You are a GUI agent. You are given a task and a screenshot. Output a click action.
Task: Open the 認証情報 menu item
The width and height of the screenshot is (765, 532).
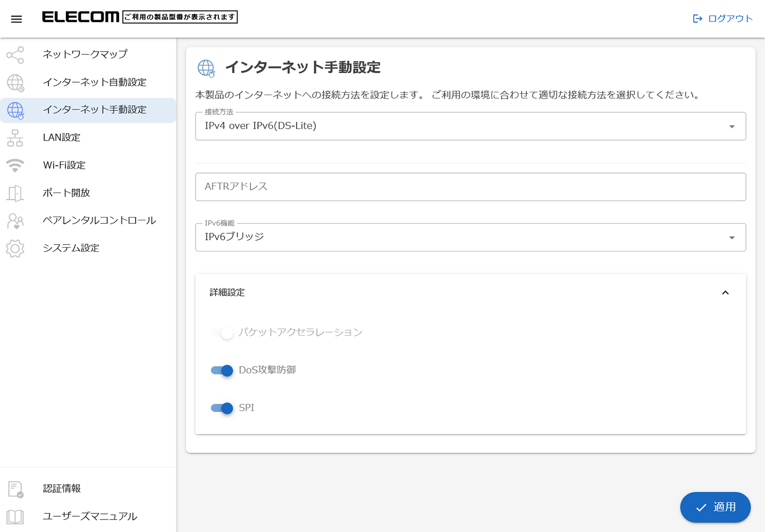coord(62,489)
